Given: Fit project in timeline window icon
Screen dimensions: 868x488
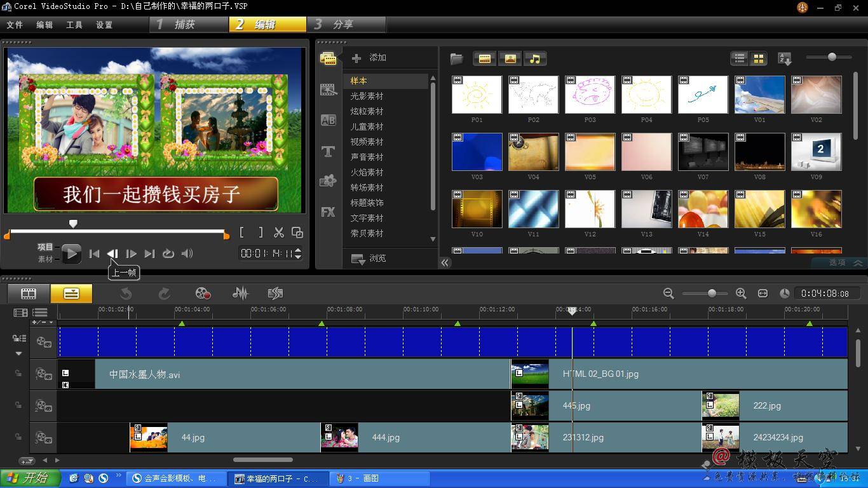Looking at the screenshot, I should (763, 293).
